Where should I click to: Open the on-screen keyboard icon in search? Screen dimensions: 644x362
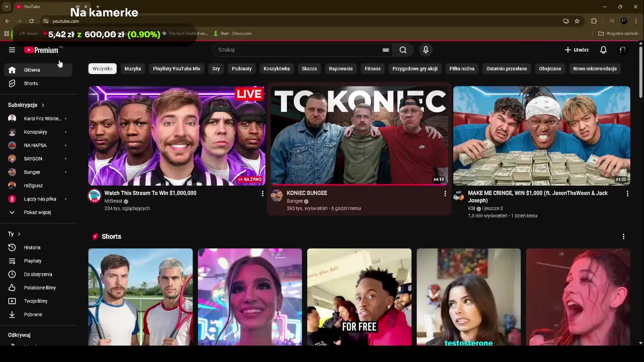click(x=385, y=50)
